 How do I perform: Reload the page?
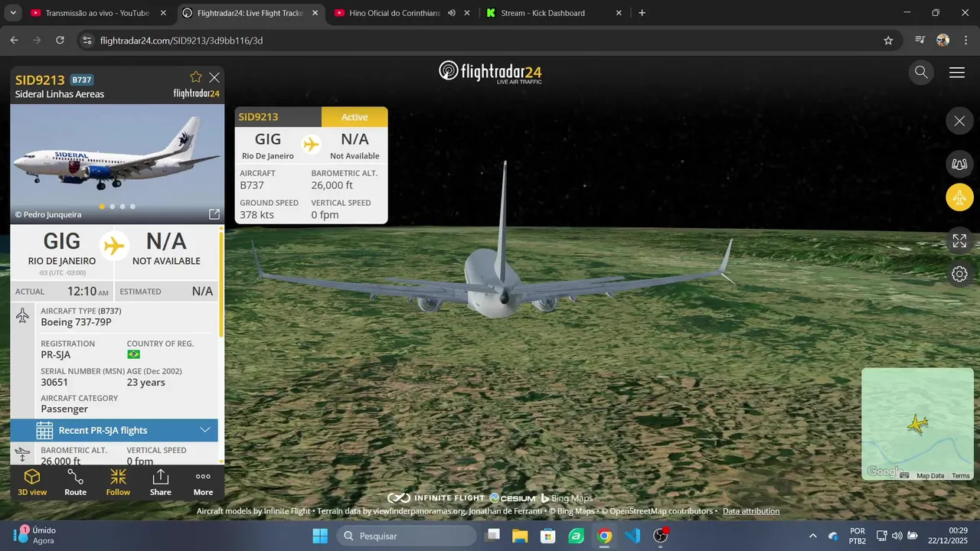point(60,41)
